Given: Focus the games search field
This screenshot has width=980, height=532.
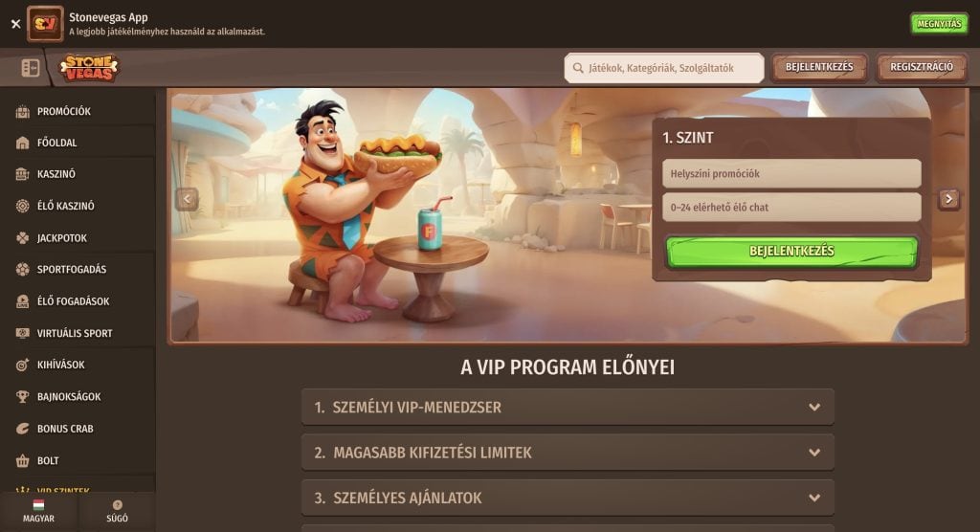Looking at the screenshot, I should [664, 68].
